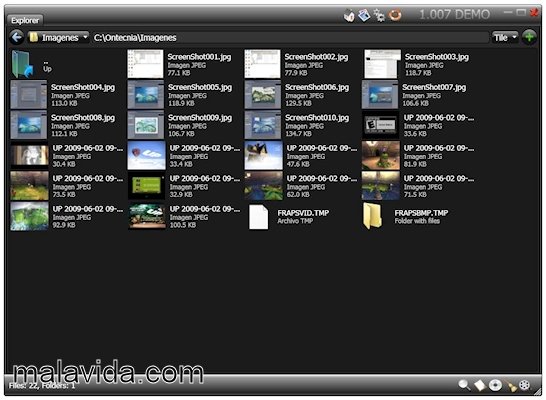Image resolution: width=546 pixels, height=400 pixels.
Task: Select the FRAPSVID.TMP file icon
Action: pos(258,217)
